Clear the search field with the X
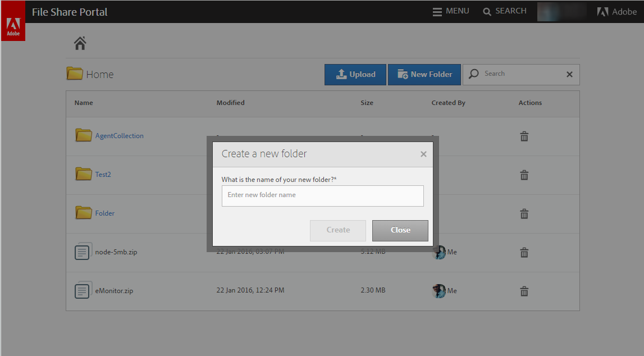The width and height of the screenshot is (644, 356). click(x=569, y=74)
